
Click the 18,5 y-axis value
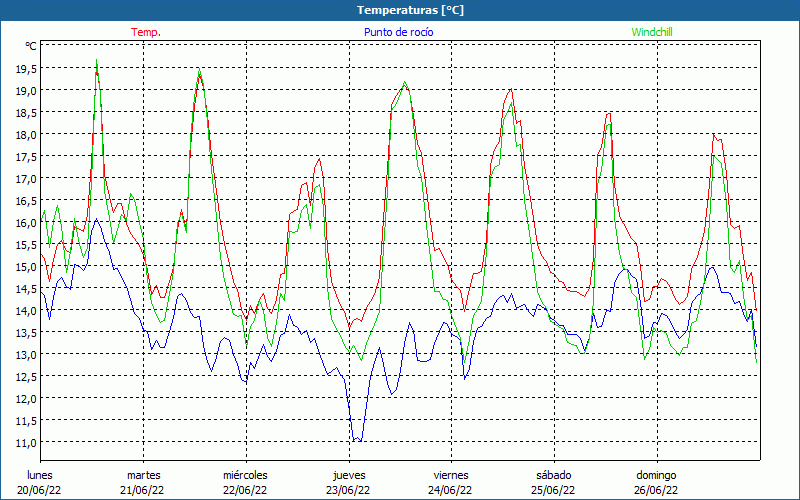[x=24, y=113]
